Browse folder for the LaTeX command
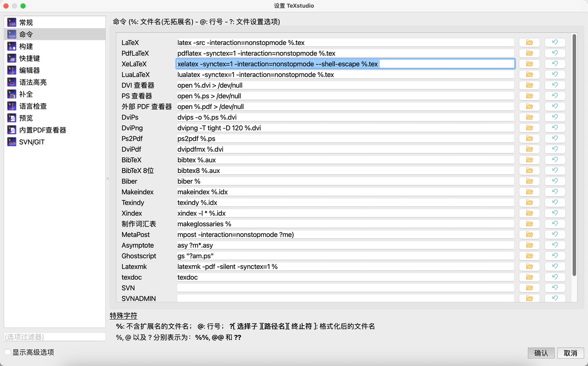The height and width of the screenshot is (366, 588). click(529, 42)
